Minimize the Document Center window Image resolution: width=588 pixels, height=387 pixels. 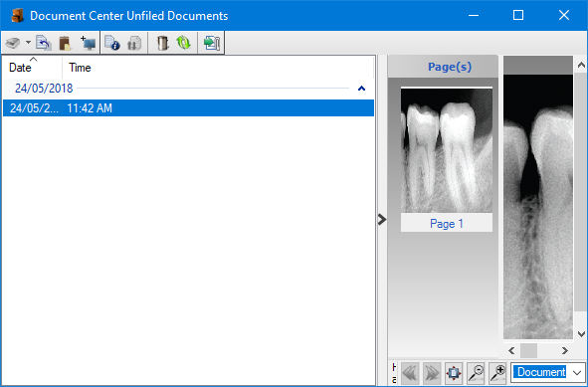pos(474,15)
